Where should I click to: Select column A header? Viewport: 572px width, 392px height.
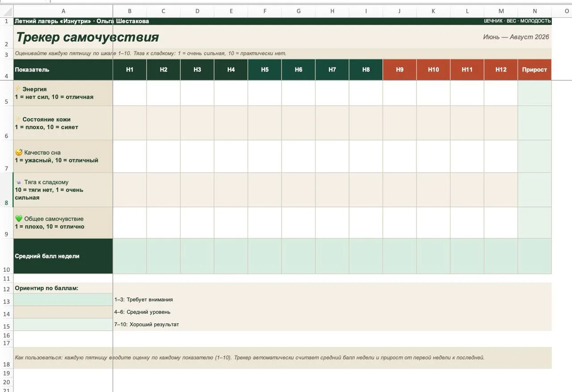[x=63, y=11]
